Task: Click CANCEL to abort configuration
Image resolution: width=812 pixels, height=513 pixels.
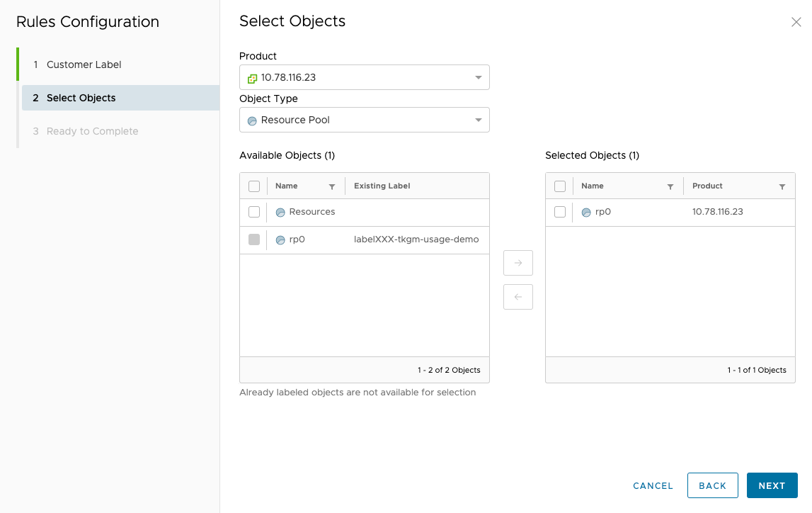Action: pyautogui.click(x=653, y=485)
